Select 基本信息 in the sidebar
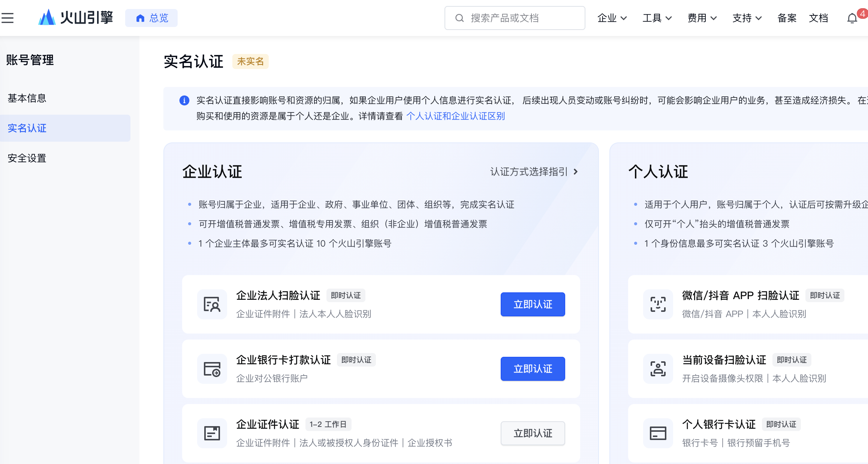 (x=27, y=98)
